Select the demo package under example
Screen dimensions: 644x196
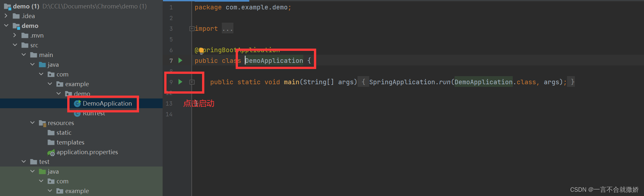[82, 94]
